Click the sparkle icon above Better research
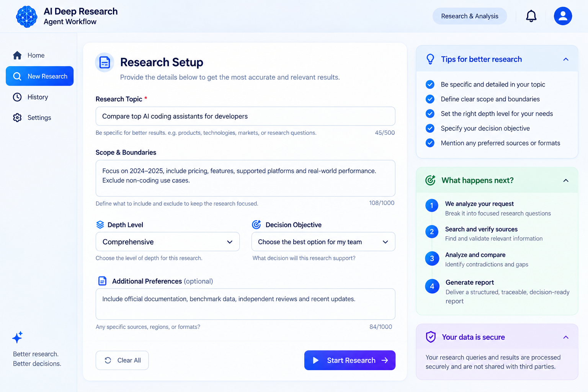Screen dimensions: 588x392 tap(18, 337)
